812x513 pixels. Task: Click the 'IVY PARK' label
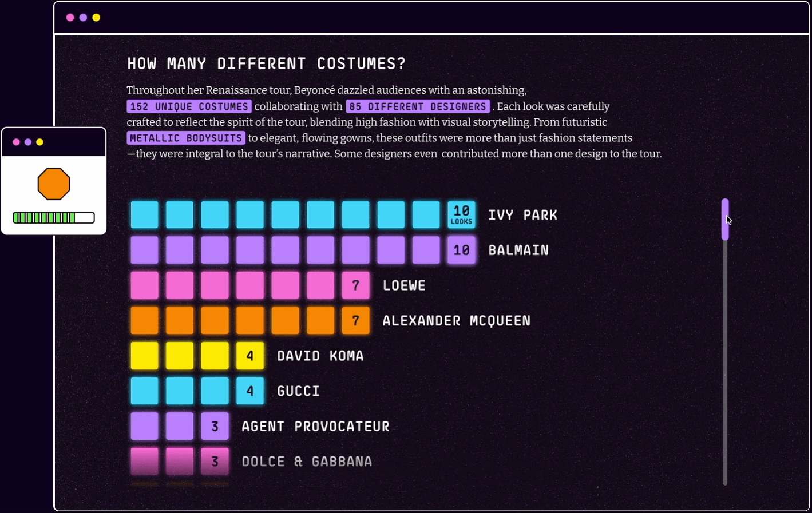pyautogui.click(x=522, y=215)
